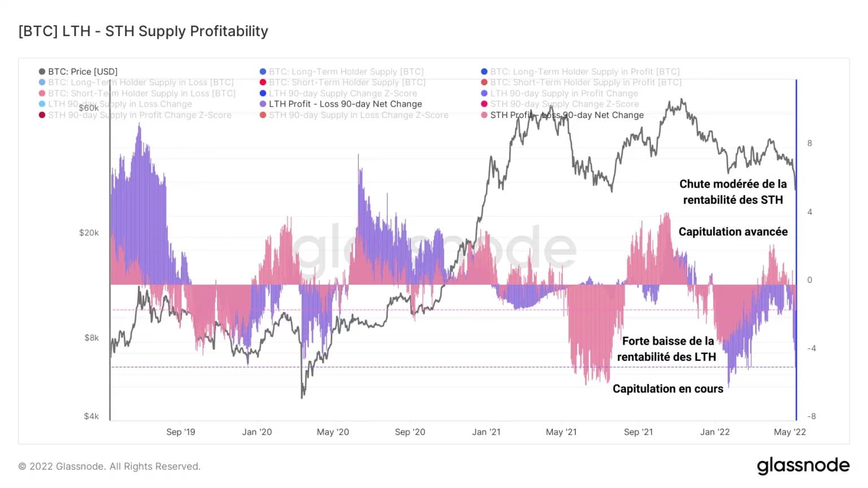Viewport: 868px width, 488px height.
Task: Enable BTC: Short-Term Holder Supply in Profit series
Action: (x=581, y=82)
